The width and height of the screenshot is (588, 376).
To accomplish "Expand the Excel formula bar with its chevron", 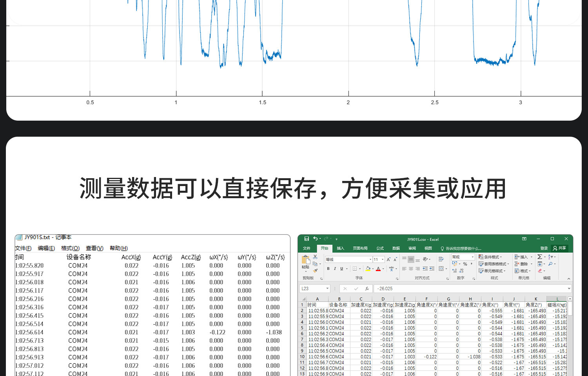I will [x=569, y=289].
